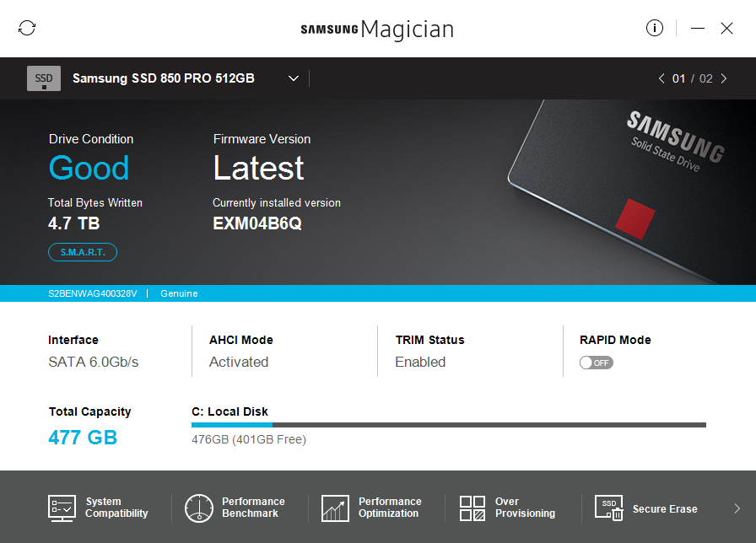Show more tools with bottom right arrow
756x543 pixels.
(x=737, y=508)
